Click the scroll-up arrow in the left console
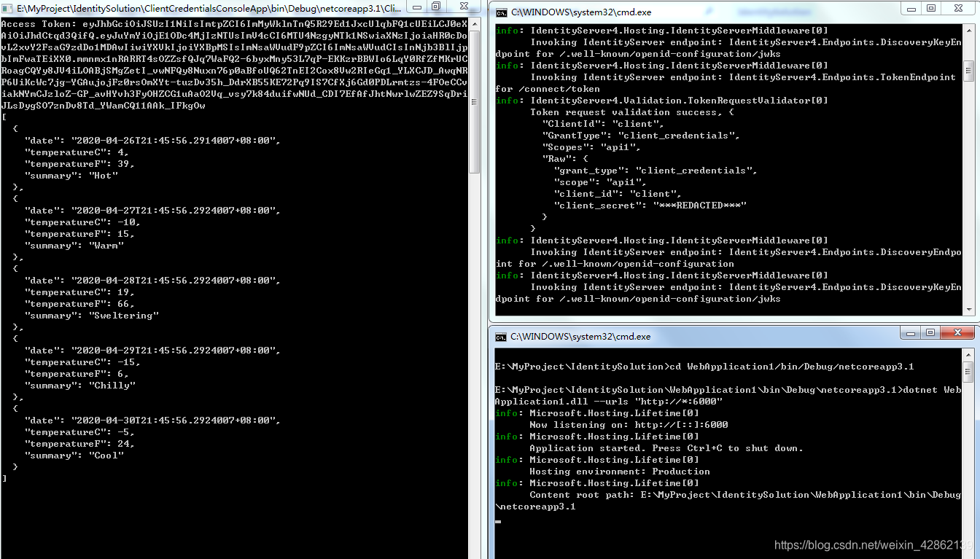 (475, 24)
